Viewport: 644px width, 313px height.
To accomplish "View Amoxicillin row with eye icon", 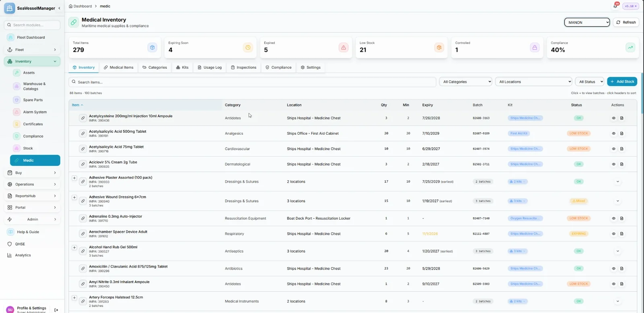I will pos(613,268).
